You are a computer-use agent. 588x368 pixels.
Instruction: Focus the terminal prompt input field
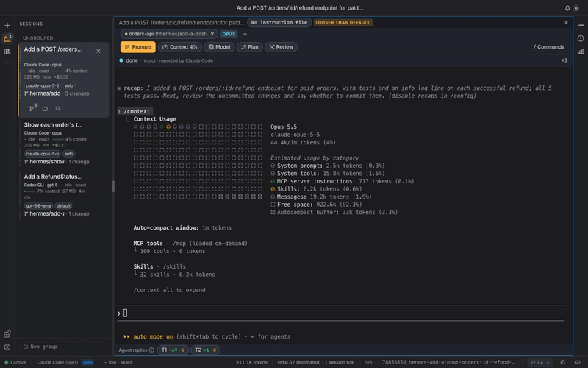pos(340,314)
